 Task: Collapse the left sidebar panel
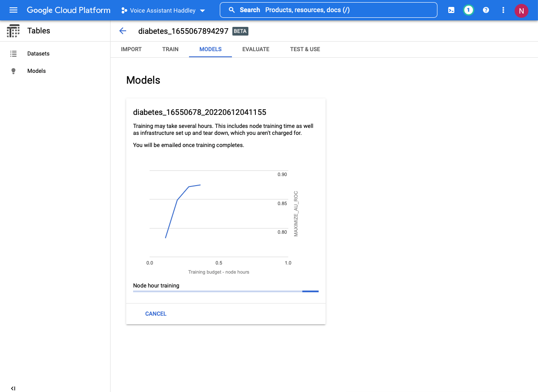[x=13, y=388]
